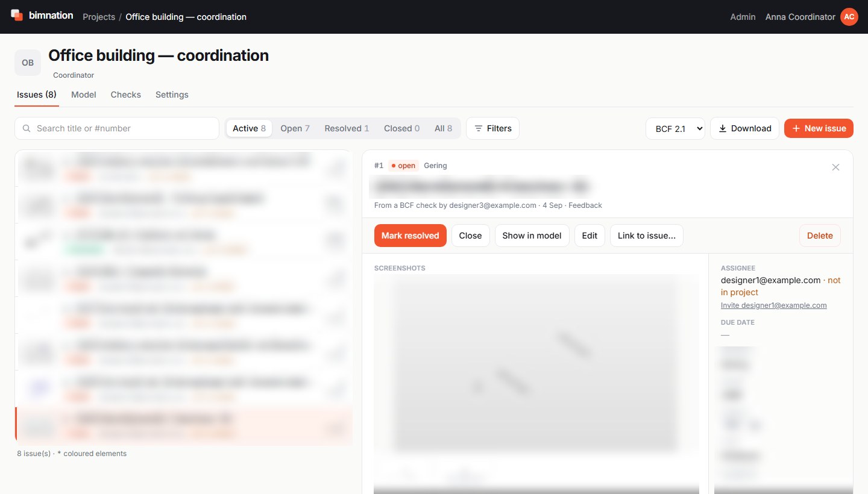Open the BCF 2.1 version dropdown

click(675, 128)
